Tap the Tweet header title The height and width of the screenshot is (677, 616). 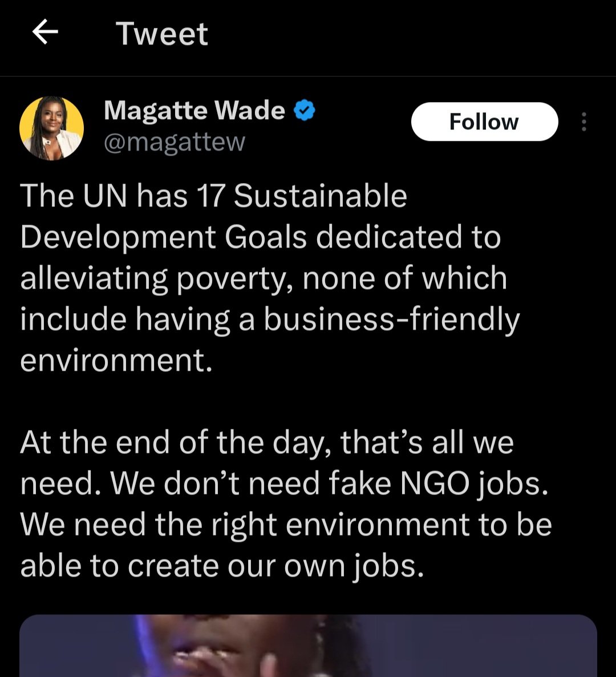pos(162,34)
